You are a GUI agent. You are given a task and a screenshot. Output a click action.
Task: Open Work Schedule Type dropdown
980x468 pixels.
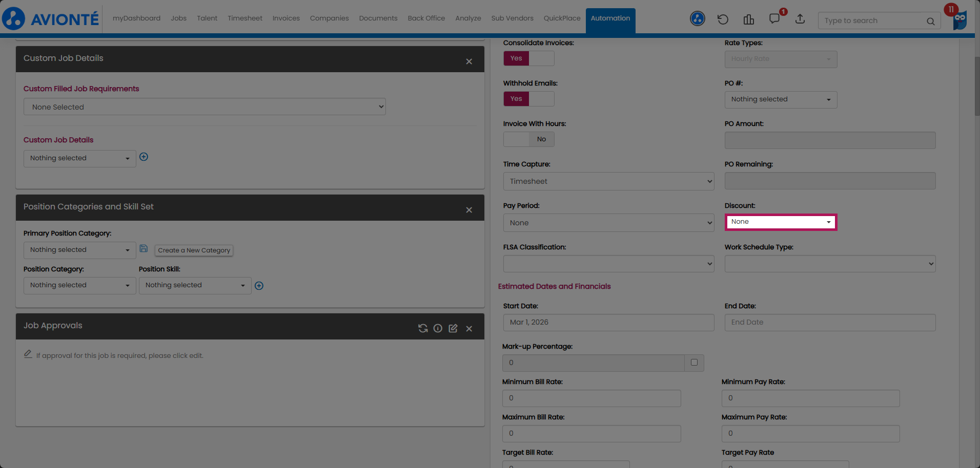point(830,264)
